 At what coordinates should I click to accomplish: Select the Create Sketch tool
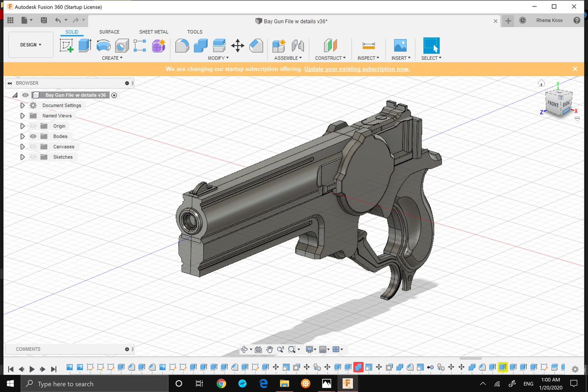click(x=67, y=46)
